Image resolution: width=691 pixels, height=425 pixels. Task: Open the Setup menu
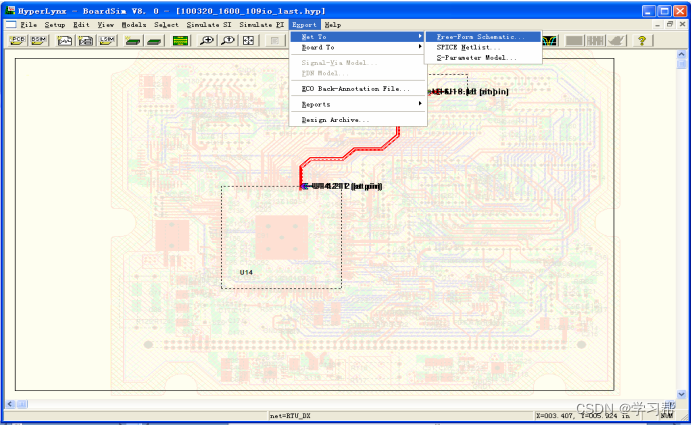[55, 25]
